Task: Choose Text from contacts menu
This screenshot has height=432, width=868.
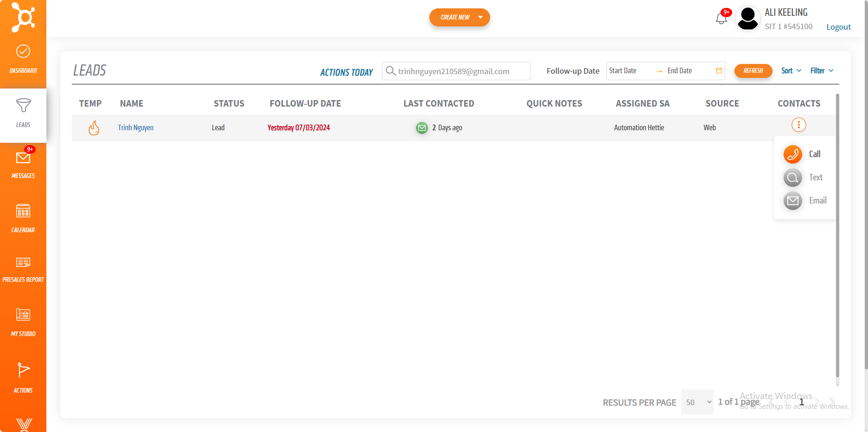Action: tap(816, 177)
